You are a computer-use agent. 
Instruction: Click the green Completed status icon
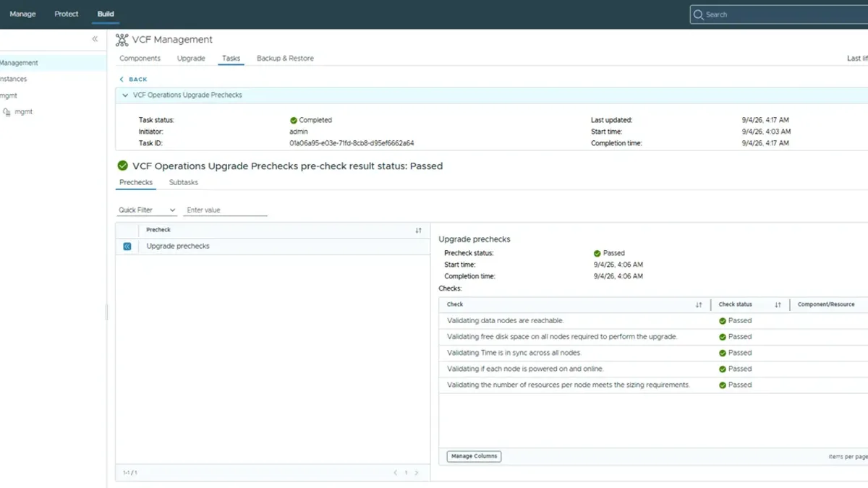294,121
